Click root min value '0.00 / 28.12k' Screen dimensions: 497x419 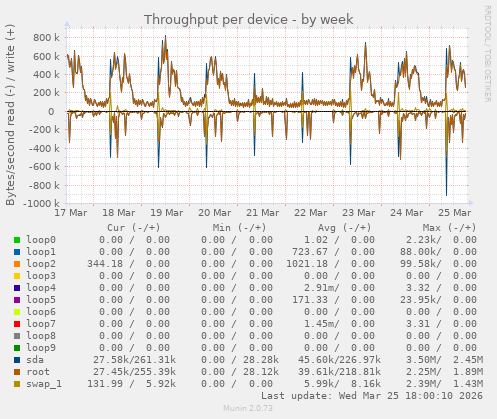240,372
